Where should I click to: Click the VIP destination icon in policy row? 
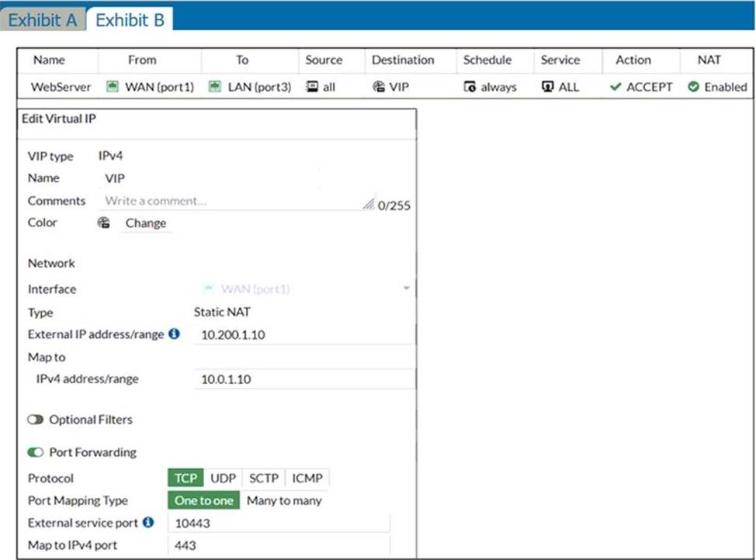click(x=379, y=88)
